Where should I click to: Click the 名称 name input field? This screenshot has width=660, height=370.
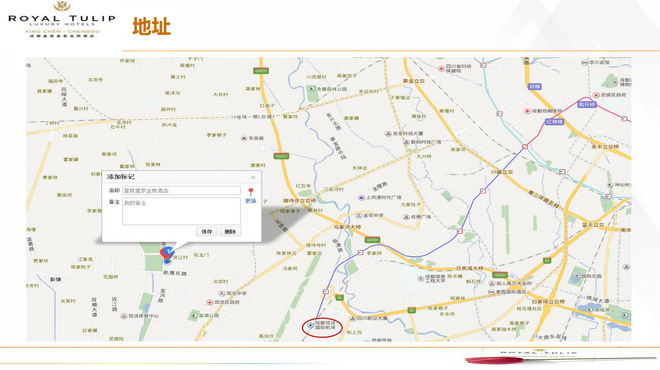coord(181,191)
